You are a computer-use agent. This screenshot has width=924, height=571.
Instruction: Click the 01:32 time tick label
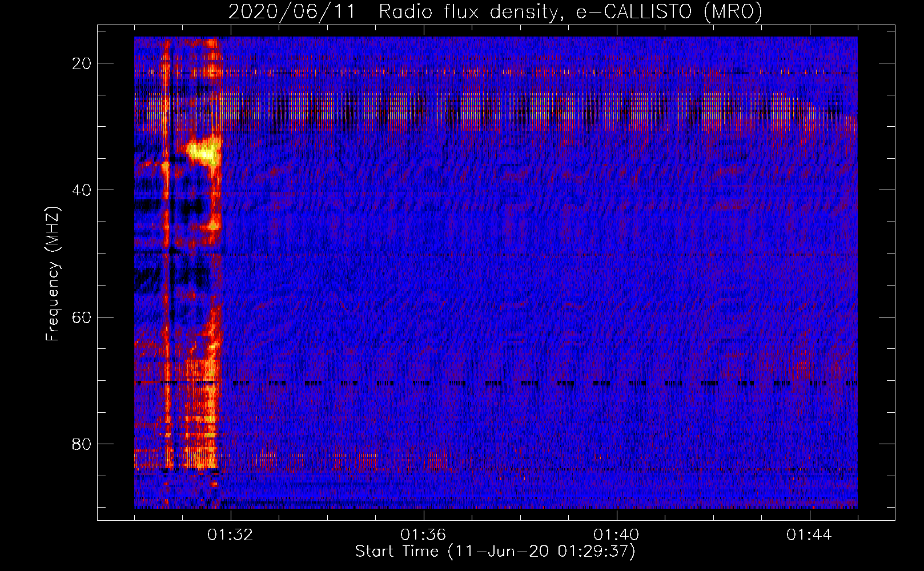(230, 535)
